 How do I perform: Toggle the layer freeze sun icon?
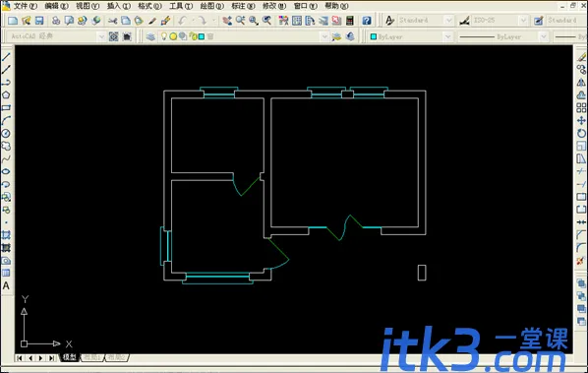pyautogui.click(x=173, y=36)
